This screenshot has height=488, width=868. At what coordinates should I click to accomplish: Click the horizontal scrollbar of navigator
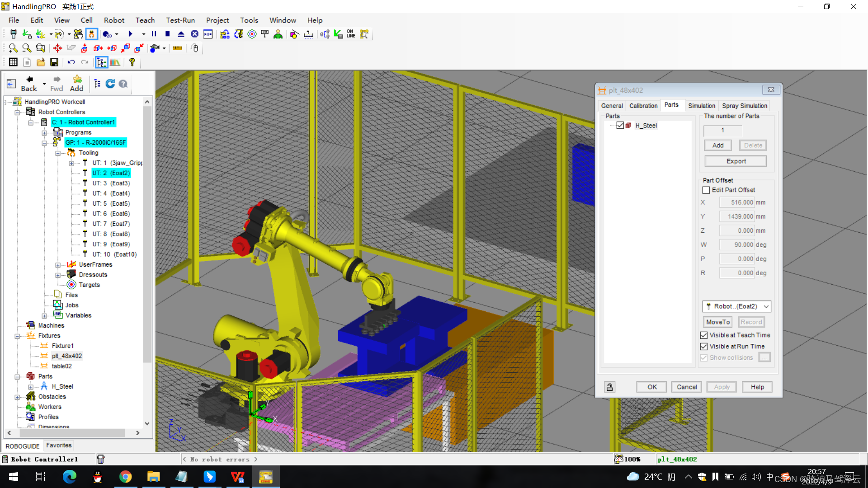[73, 433]
